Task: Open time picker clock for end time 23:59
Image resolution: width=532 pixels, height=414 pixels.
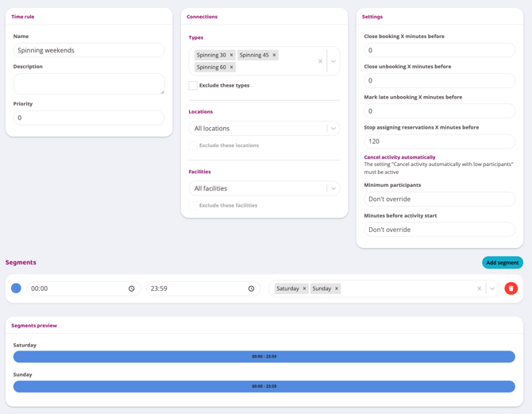Action: (252, 289)
